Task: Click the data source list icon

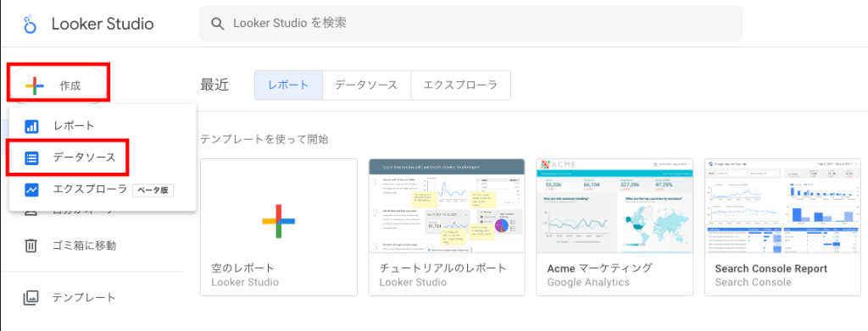Action: point(31,158)
